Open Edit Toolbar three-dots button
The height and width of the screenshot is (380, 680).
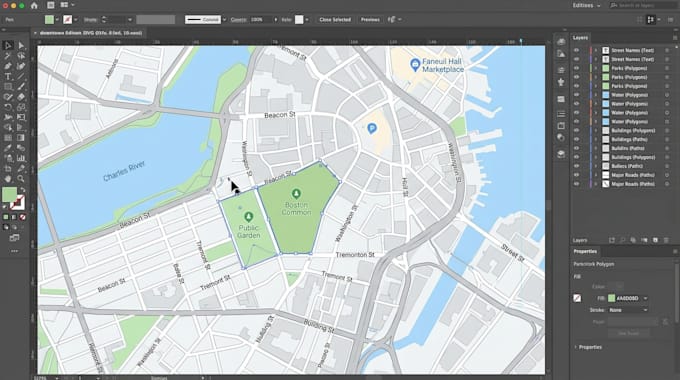(x=14, y=251)
